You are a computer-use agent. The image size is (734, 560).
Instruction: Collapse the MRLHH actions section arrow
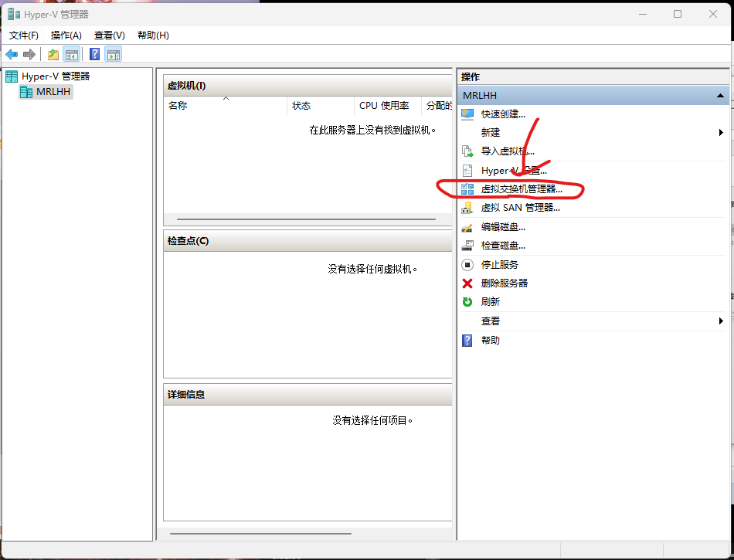720,96
